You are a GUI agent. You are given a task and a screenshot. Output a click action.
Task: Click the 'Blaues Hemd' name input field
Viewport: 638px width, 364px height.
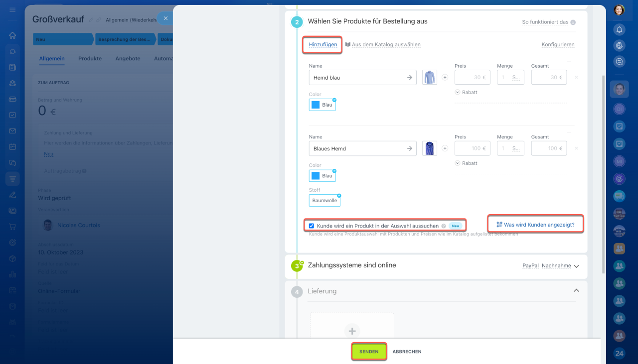click(x=362, y=148)
